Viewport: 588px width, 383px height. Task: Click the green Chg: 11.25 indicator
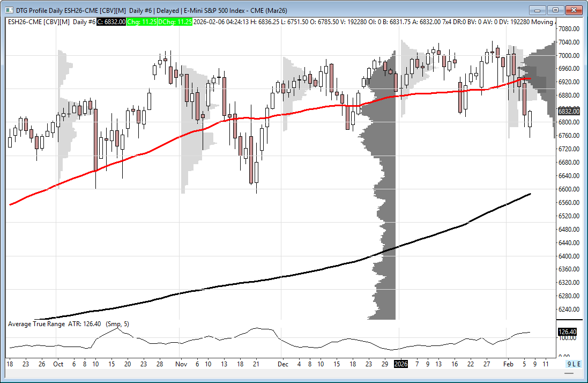[x=142, y=21]
